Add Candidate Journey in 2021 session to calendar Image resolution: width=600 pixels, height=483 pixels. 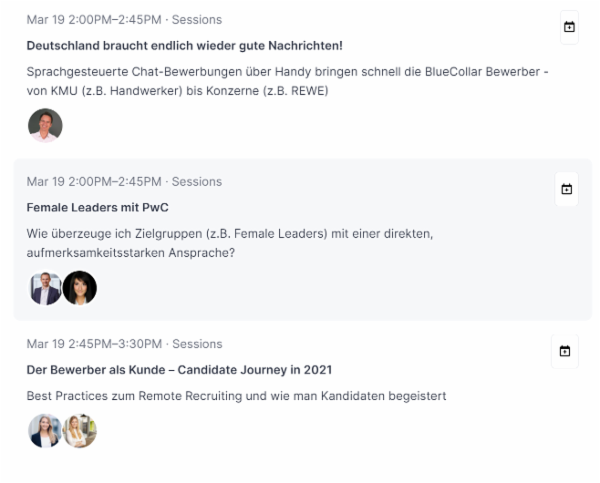(x=565, y=351)
